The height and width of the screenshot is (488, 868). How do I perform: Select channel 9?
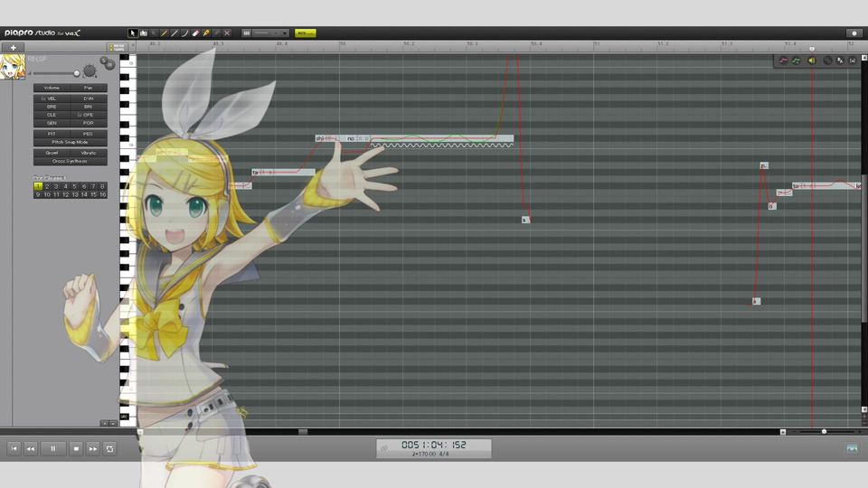tap(38, 195)
